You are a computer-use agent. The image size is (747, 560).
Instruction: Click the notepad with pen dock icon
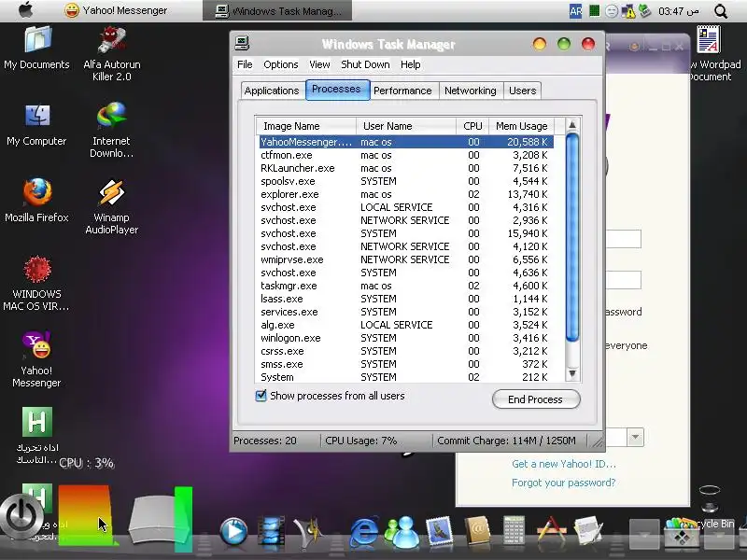589,530
